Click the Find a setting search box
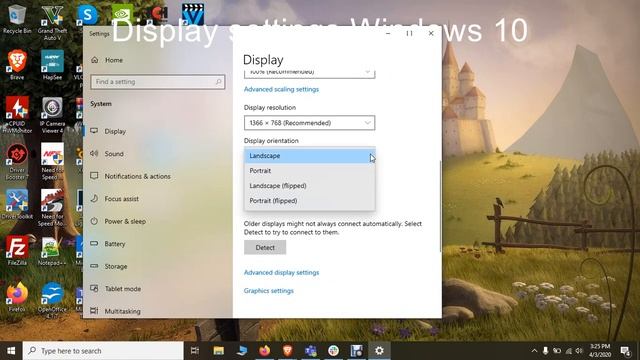 point(158,82)
